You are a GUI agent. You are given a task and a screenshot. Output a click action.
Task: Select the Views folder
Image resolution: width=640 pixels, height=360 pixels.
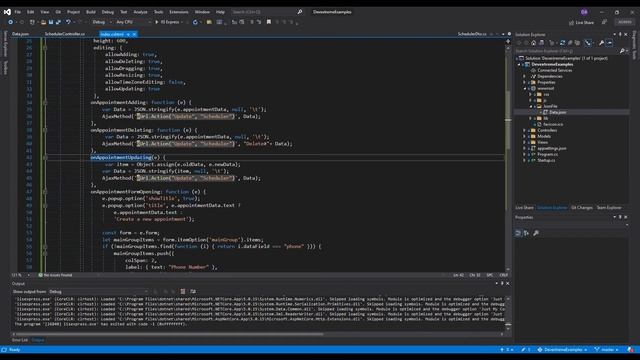pos(542,142)
